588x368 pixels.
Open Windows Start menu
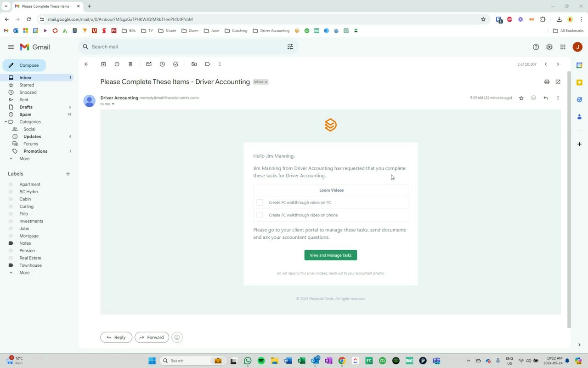point(152,361)
